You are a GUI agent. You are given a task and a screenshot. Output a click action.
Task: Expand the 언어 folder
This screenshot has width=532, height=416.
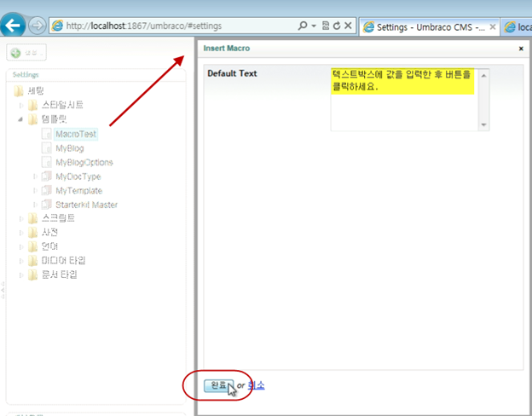tap(21, 247)
